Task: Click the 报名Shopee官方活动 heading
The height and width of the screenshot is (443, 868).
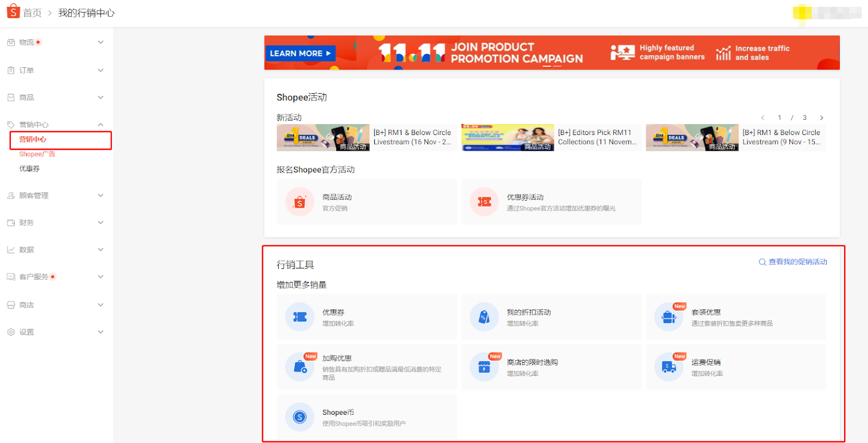Action: pos(316,170)
